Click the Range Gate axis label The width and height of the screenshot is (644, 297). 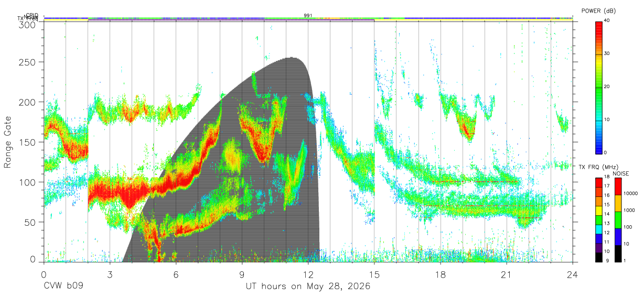[8, 142]
